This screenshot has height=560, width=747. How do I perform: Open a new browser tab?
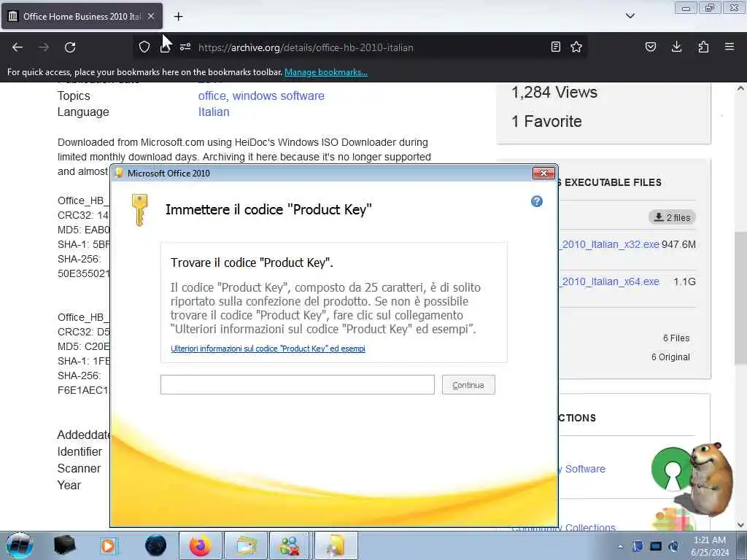coord(178,17)
